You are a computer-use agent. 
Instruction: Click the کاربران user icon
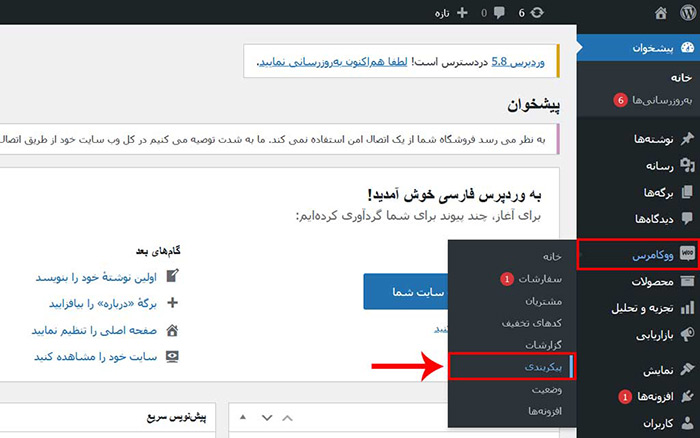point(688,422)
